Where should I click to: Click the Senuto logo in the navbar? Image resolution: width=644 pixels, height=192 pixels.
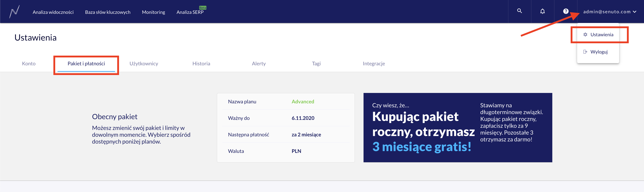click(15, 11)
